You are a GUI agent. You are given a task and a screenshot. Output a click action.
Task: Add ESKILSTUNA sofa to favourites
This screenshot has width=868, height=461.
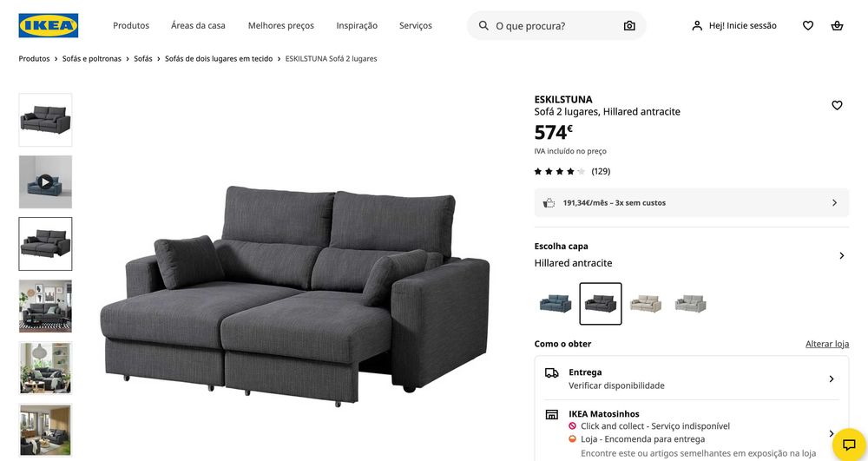click(x=837, y=105)
